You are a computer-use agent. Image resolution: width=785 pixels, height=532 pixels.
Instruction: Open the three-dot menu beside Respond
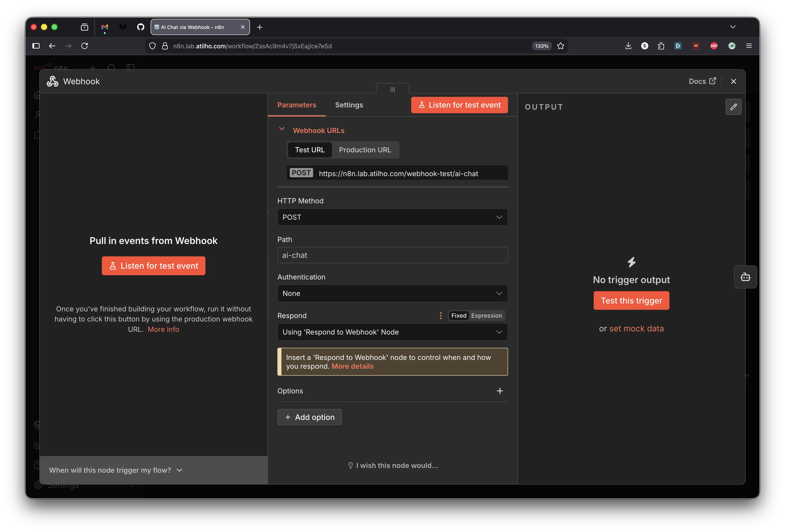pyautogui.click(x=440, y=316)
